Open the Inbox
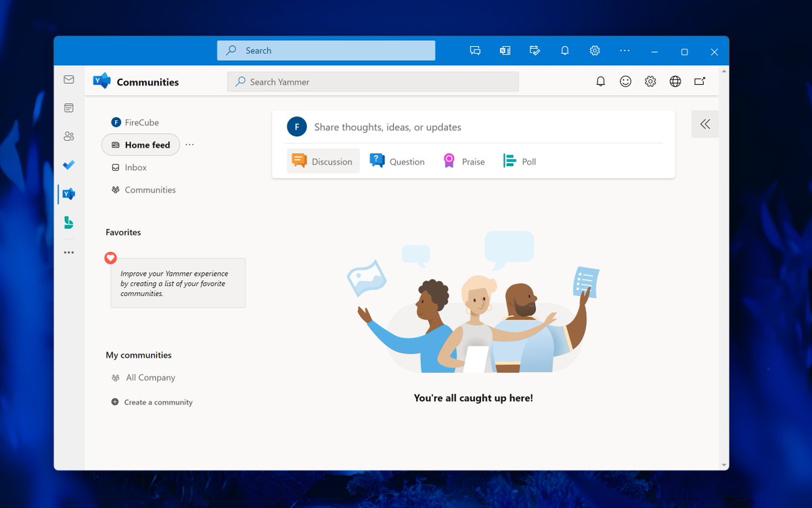812x508 pixels. [x=129, y=167]
